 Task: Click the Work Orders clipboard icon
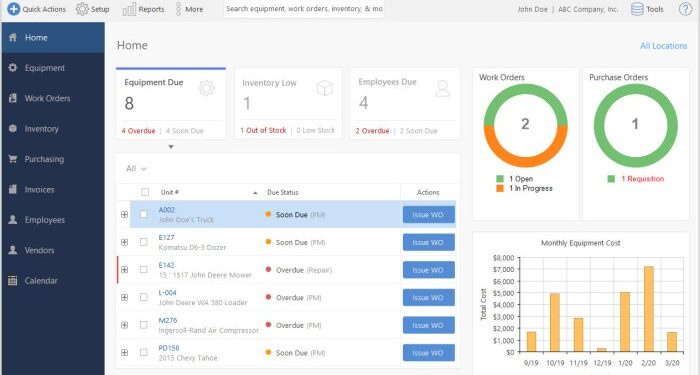13,98
